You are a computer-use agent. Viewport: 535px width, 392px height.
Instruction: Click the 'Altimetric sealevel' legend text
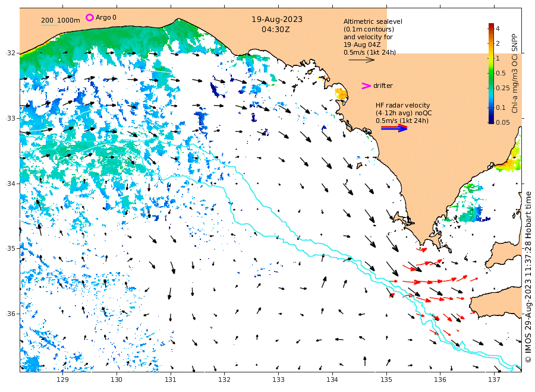[373, 21]
